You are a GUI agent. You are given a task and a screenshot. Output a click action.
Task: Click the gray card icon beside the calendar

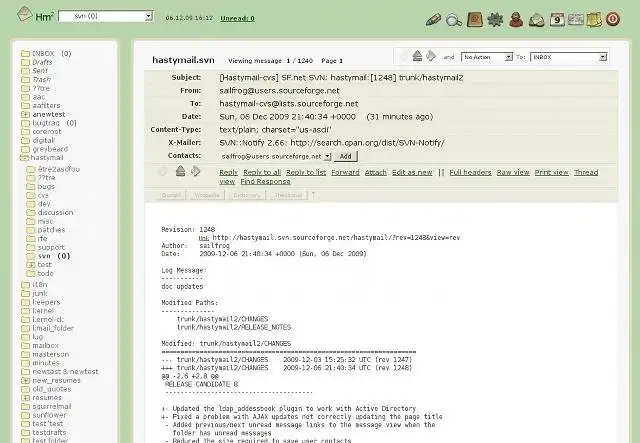click(576, 20)
